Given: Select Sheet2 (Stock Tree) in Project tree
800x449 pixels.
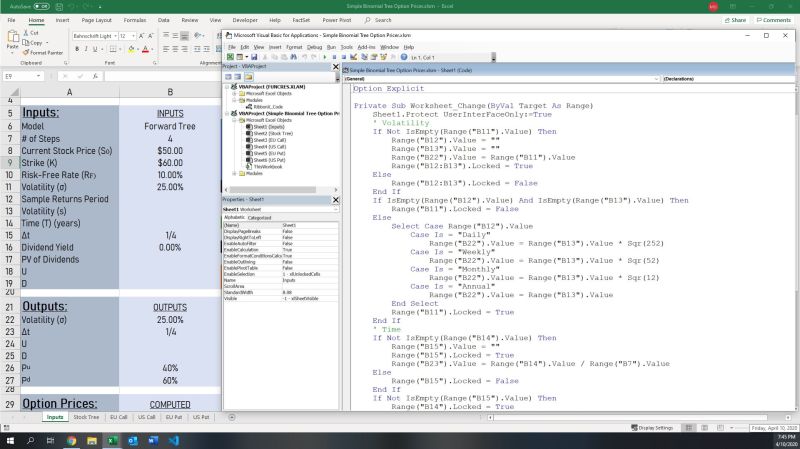Looking at the screenshot, I should (273, 133).
